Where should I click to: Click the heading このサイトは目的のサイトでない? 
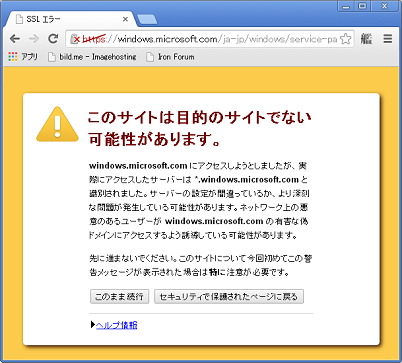(200, 117)
